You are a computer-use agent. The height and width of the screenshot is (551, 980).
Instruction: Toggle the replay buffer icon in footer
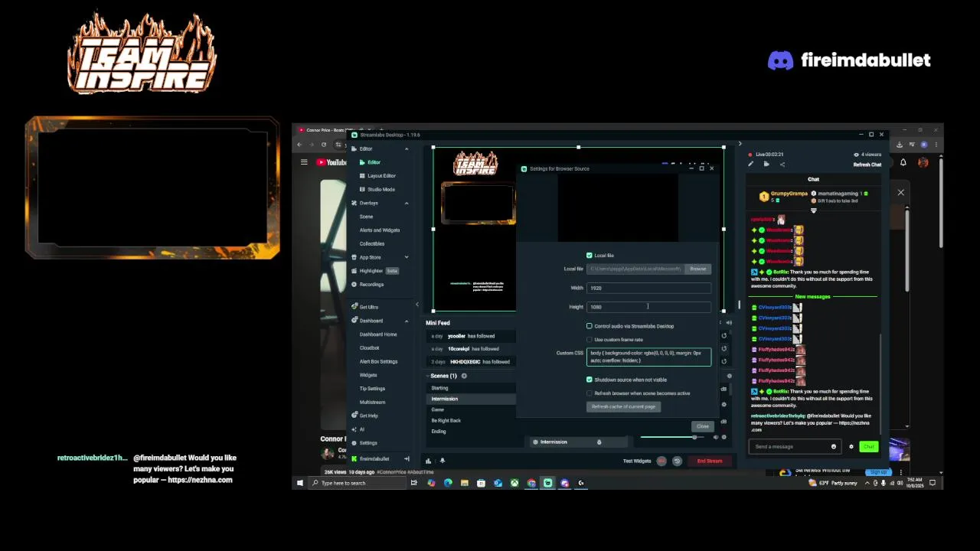(x=677, y=461)
